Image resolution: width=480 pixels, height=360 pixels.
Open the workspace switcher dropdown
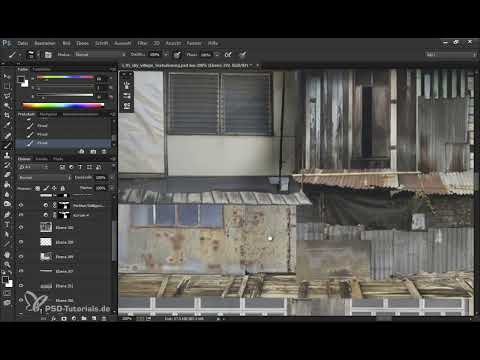point(451,54)
